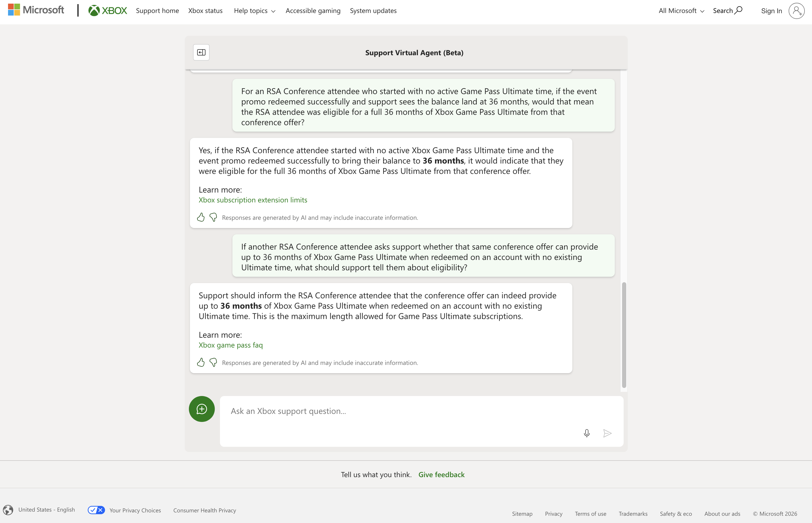This screenshot has width=812, height=523.
Task: Go to Support home
Action: pos(157,11)
